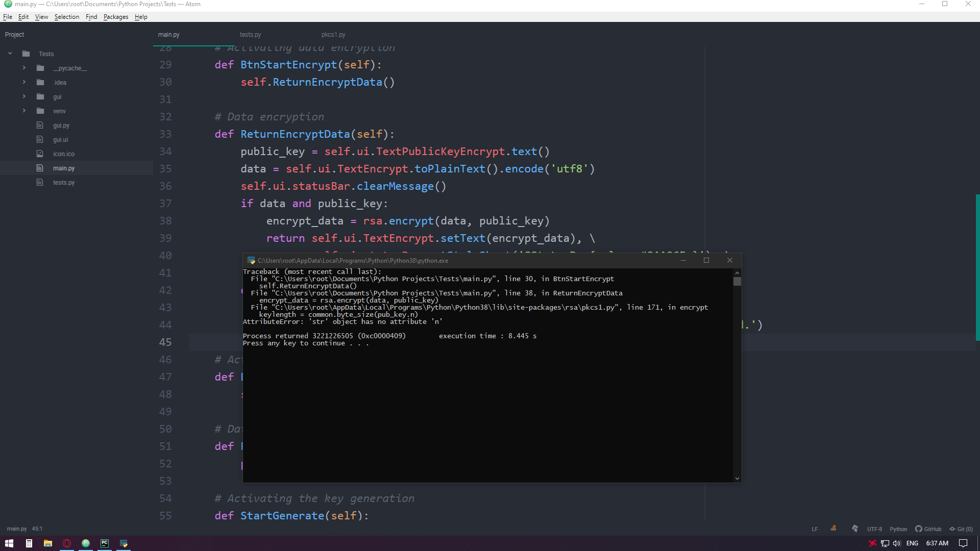Click the console scrollbar up arrow
The image size is (980, 551).
tap(737, 273)
